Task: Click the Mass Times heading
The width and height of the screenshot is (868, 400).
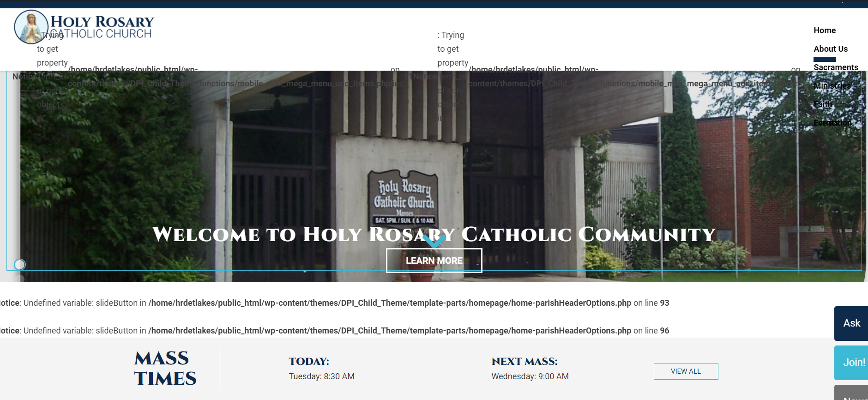Action: [165, 369]
